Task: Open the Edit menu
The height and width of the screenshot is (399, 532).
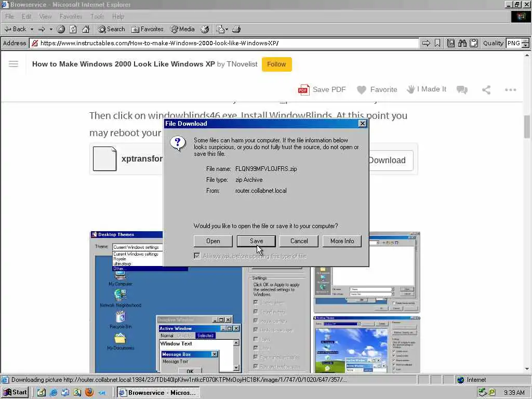Action: coord(26,16)
